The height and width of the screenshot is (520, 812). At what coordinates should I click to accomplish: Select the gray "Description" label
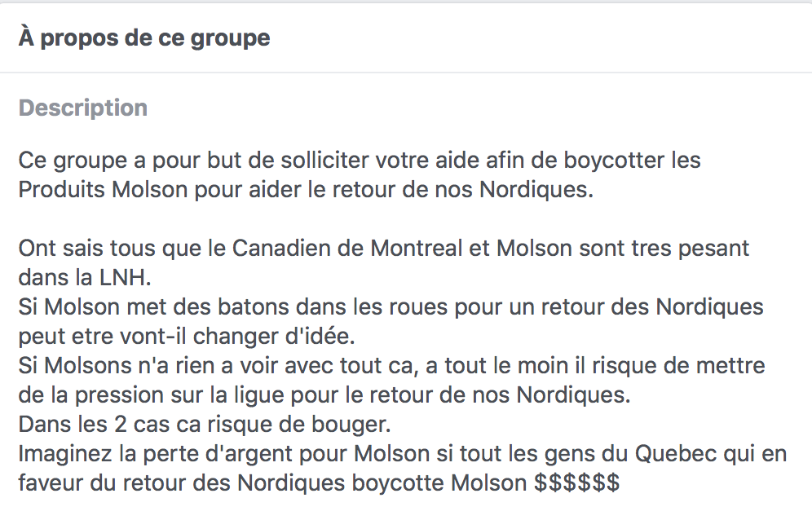(x=83, y=108)
